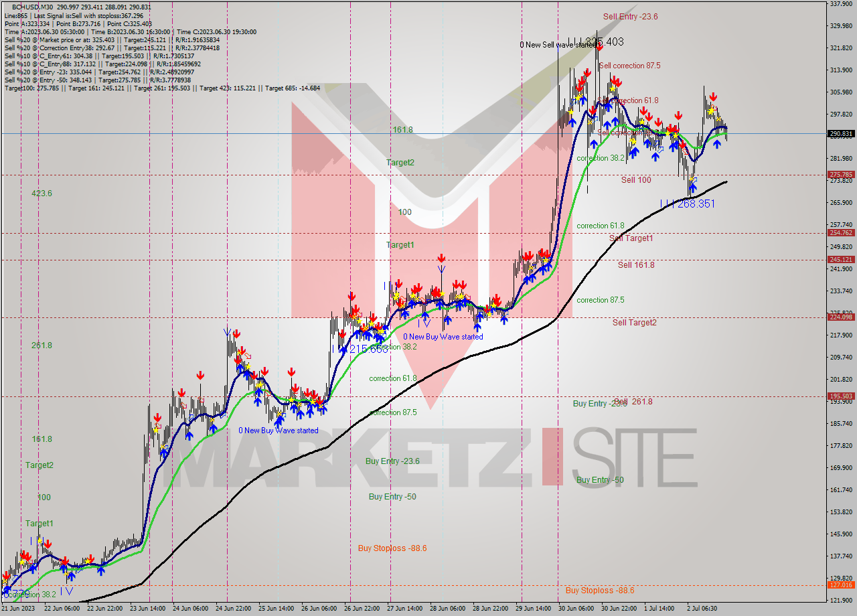Click the '21 Jun 2023' date on the time axis

pos(19,609)
